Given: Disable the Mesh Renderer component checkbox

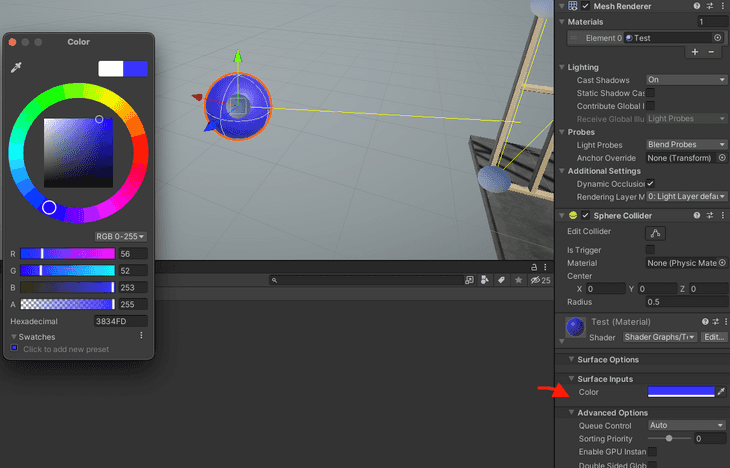Looking at the screenshot, I should [x=586, y=6].
